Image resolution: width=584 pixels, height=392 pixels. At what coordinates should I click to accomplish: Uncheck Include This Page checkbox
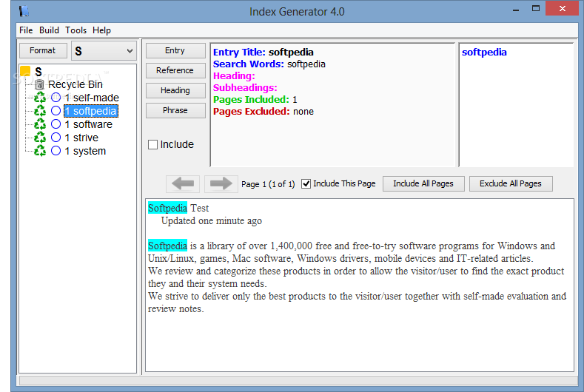[x=306, y=184]
